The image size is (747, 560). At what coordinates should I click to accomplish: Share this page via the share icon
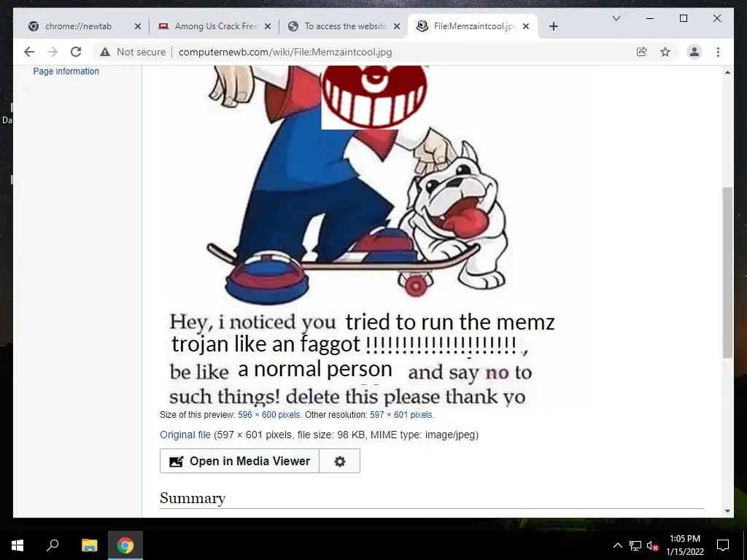[x=642, y=52]
